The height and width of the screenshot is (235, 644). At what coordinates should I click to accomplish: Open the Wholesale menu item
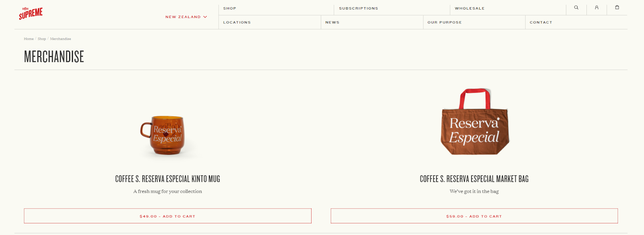click(x=470, y=8)
